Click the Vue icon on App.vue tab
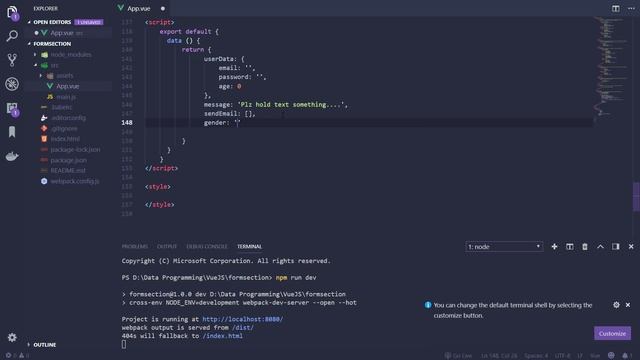The width and height of the screenshot is (640, 360). click(x=121, y=8)
